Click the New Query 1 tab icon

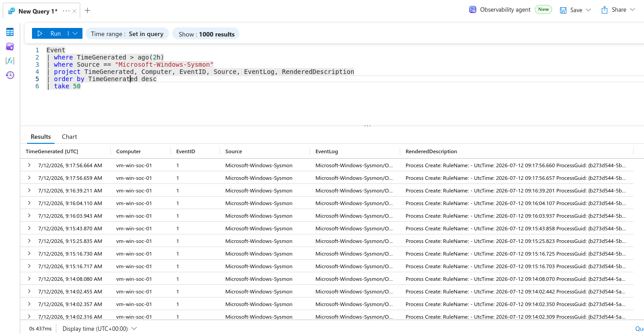tap(12, 11)
